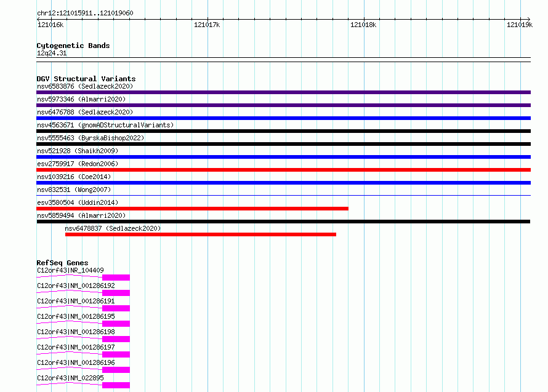Screen dimensions: 548x392
Task: Select the 121019k ruler position marker
Action: (x=520, y=25)
